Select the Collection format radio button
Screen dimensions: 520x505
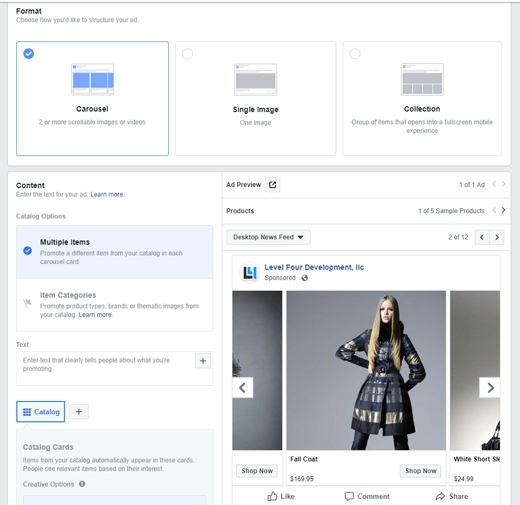click(355, 53)
